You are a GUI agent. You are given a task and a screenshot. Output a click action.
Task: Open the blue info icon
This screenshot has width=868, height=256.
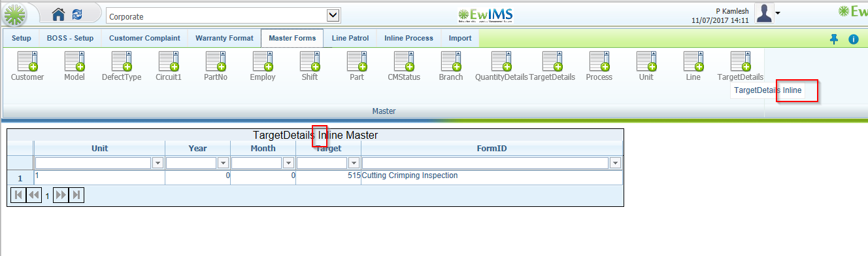click(x=853, y=39)
